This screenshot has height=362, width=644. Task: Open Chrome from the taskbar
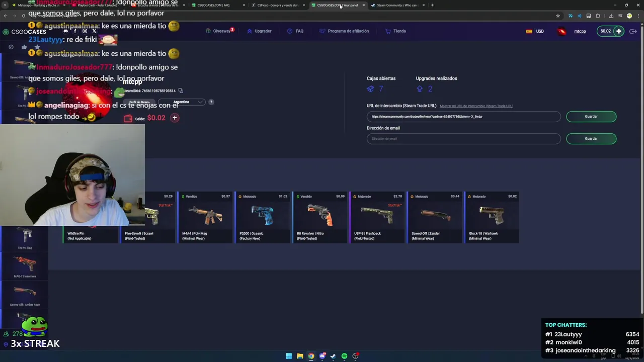point(311,356)
